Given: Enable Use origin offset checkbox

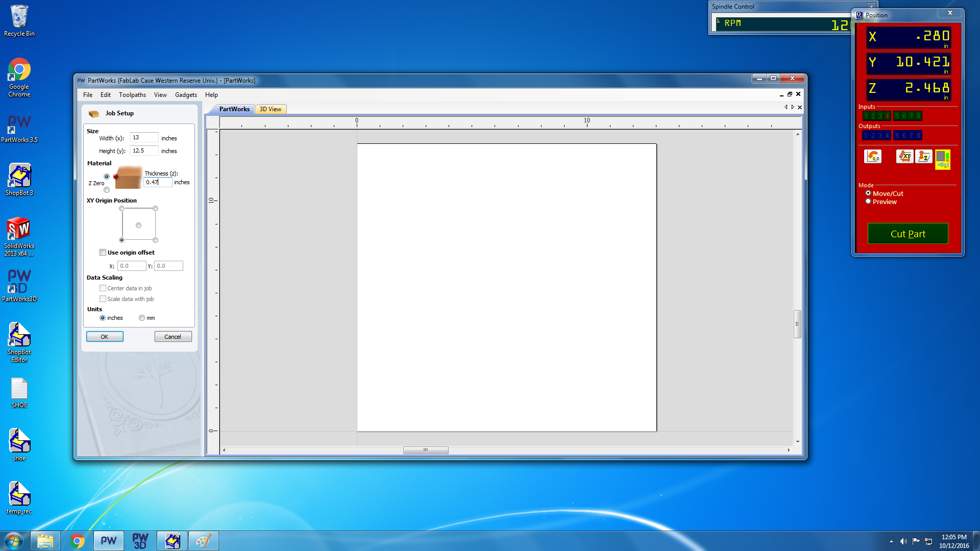Looking at the screenshot, I should click(103, 253).
